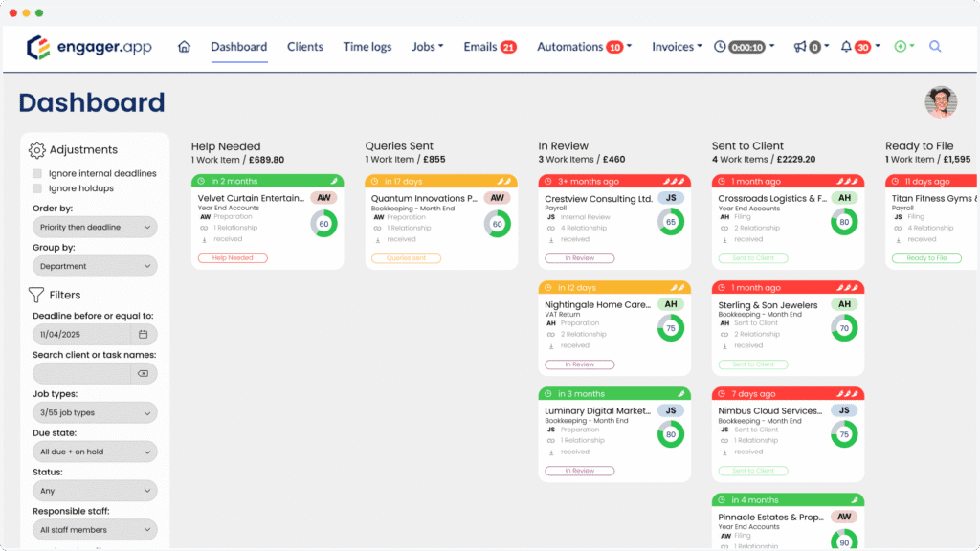Open the notifications bell icon
Image resolution: width=980 pixels, height=551 pixels.
[846, 47]
